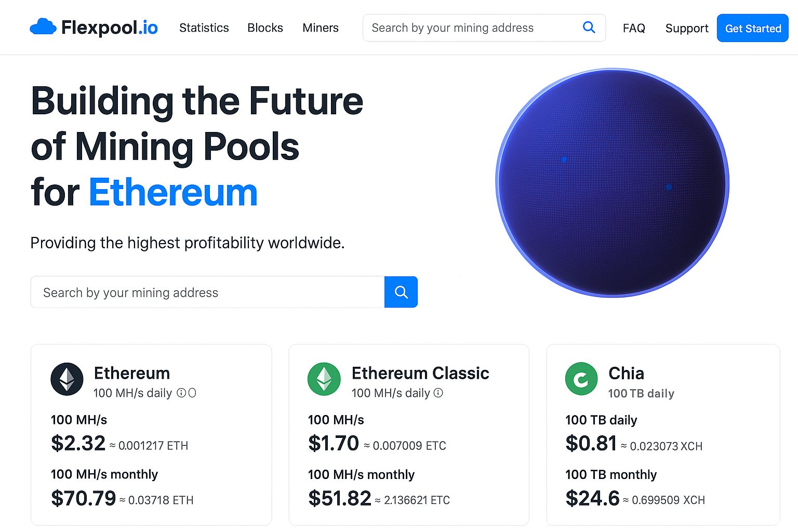Open the Ethereum Classic daily rate info tooltip
Viewport: 798px width, 532px height.
pyautogui.click(x=438, y=393)
